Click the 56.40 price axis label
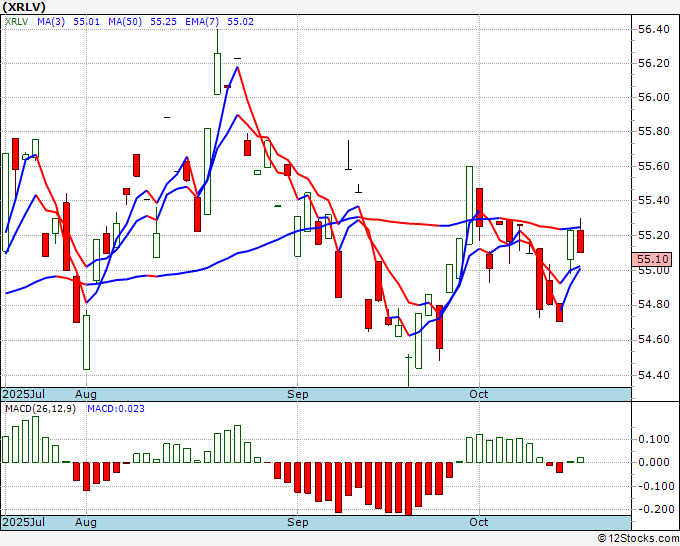 click(654, 29)
